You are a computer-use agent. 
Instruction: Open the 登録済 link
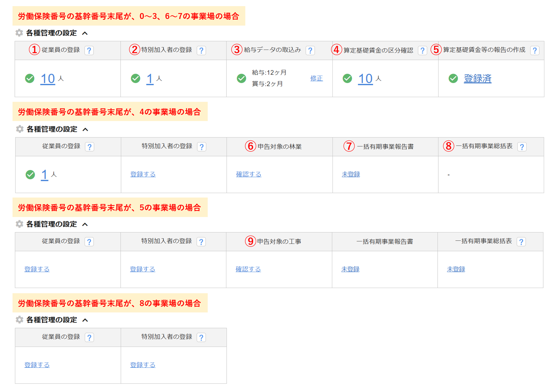click(x=477, y=78)
